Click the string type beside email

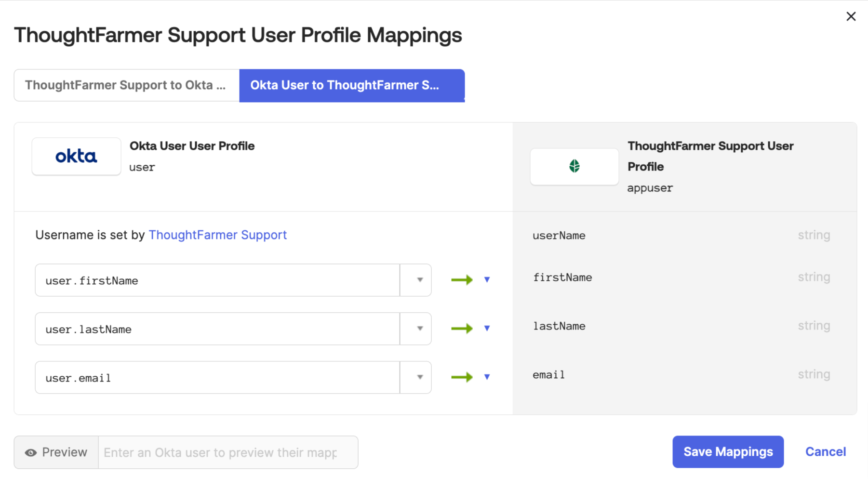point(814,374)
